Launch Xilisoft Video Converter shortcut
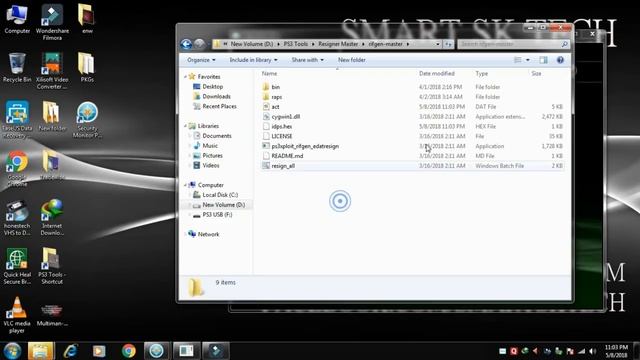This screenshot has width=640, height=360. (52, 71)
